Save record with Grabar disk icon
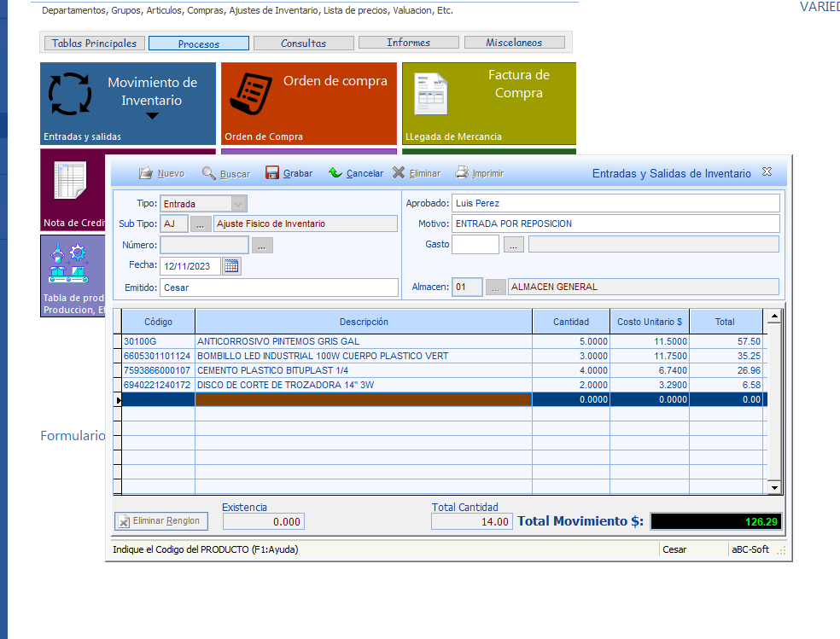Screen dimensions: 840x639 [x=273, y=173]
